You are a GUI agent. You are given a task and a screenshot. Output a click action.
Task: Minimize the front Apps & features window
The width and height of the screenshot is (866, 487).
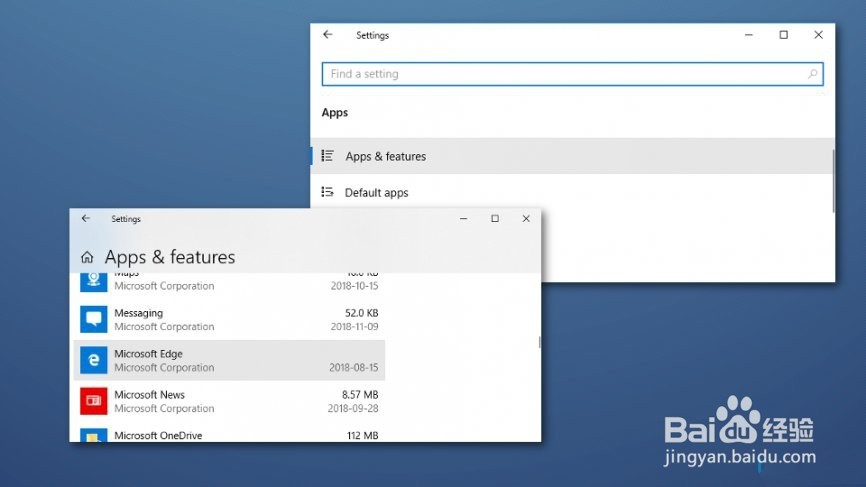tap(463, 219)
